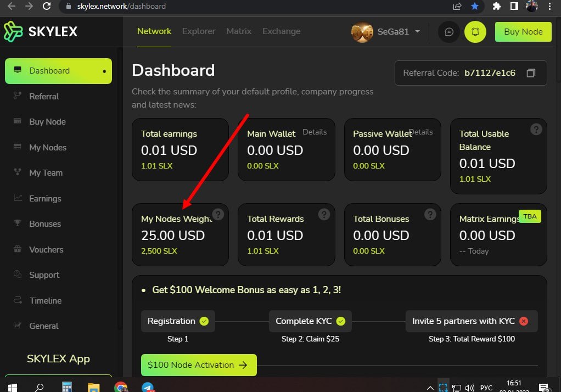561x392 pixels.
Task: View Main Wallet Details link
Action: (315, 132)
